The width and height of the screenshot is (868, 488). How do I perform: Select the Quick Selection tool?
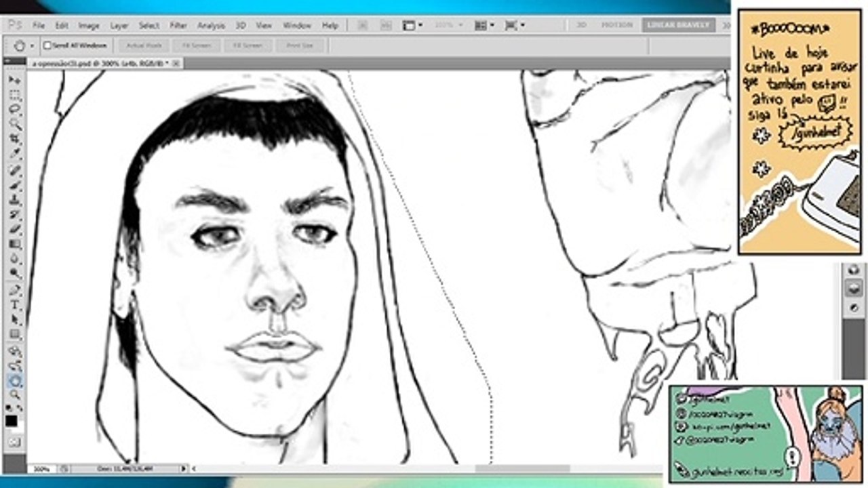tap(14, 125)
